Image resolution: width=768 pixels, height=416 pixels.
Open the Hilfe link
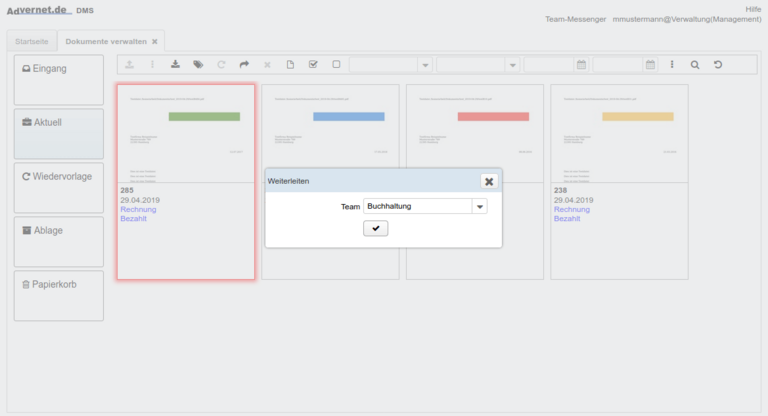[x=753, y=8]
